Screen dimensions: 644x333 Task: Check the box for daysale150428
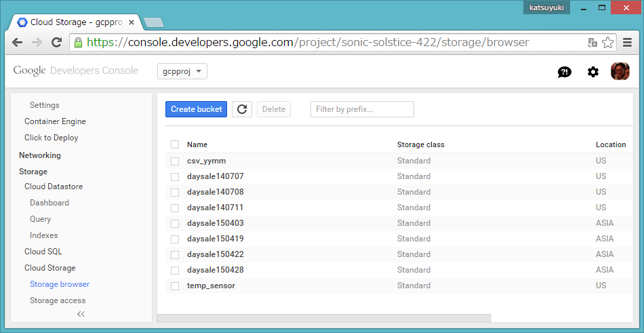tap(175, 270)
